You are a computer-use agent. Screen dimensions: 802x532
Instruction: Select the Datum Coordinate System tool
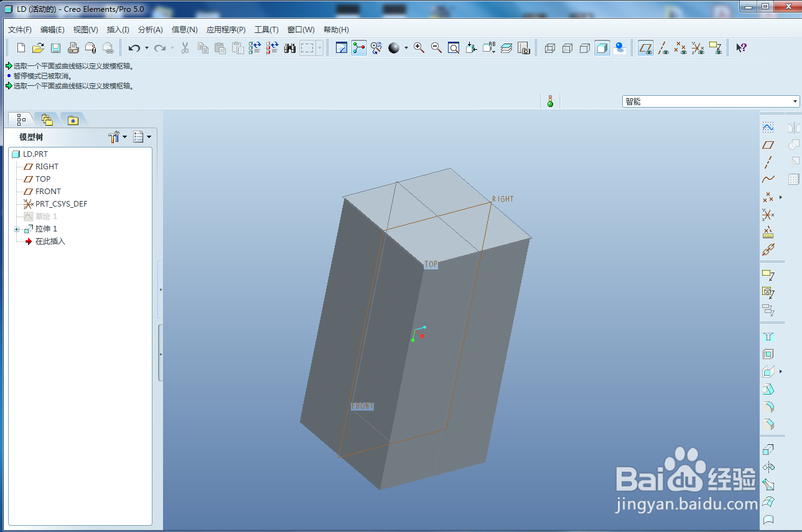(x=768, y=215)
